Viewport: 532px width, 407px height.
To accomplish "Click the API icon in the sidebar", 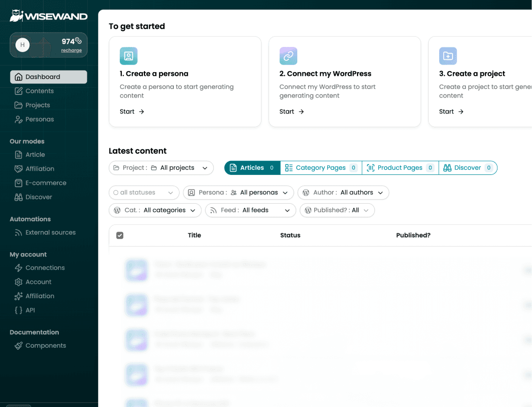I will [19, 310].
